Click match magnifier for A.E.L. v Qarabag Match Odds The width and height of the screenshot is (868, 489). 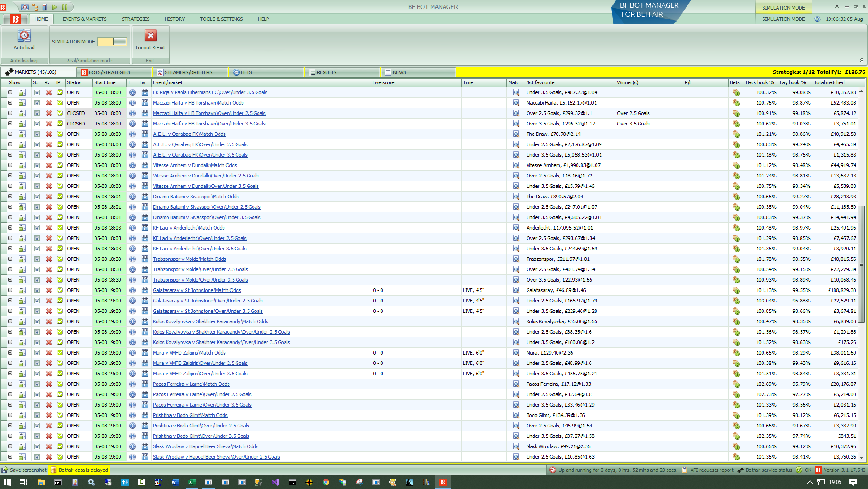pos(515,134)
